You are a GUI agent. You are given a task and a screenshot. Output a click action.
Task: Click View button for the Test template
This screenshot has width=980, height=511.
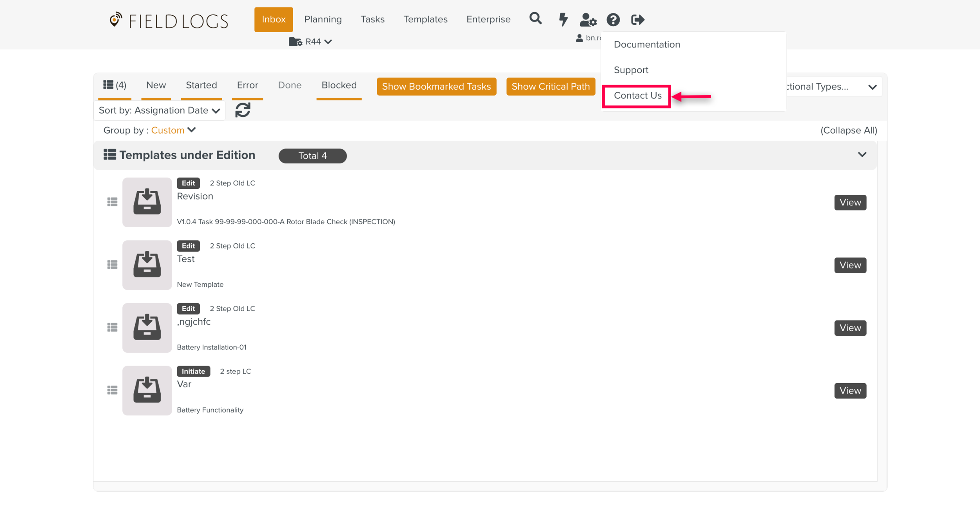pos(850,265)
